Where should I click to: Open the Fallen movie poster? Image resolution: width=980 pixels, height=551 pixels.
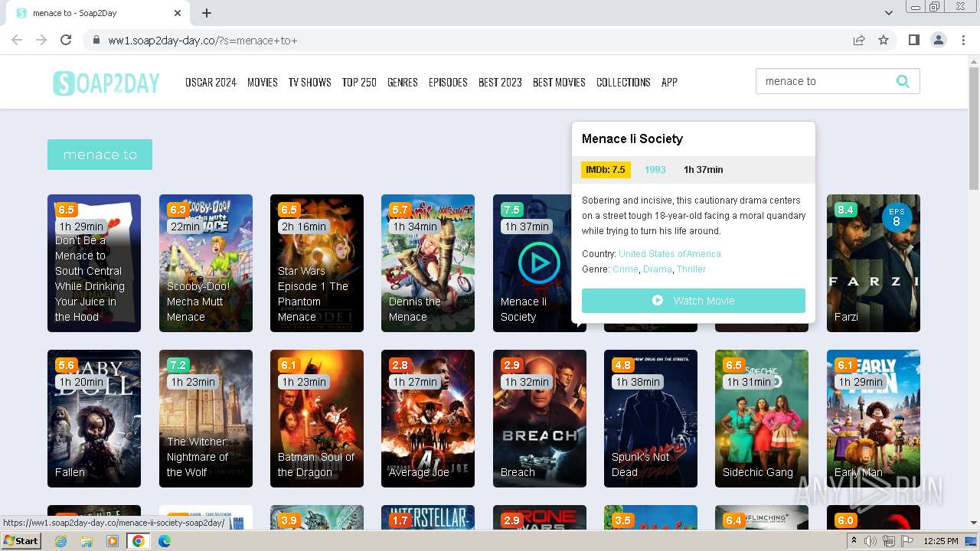point(94,419)
